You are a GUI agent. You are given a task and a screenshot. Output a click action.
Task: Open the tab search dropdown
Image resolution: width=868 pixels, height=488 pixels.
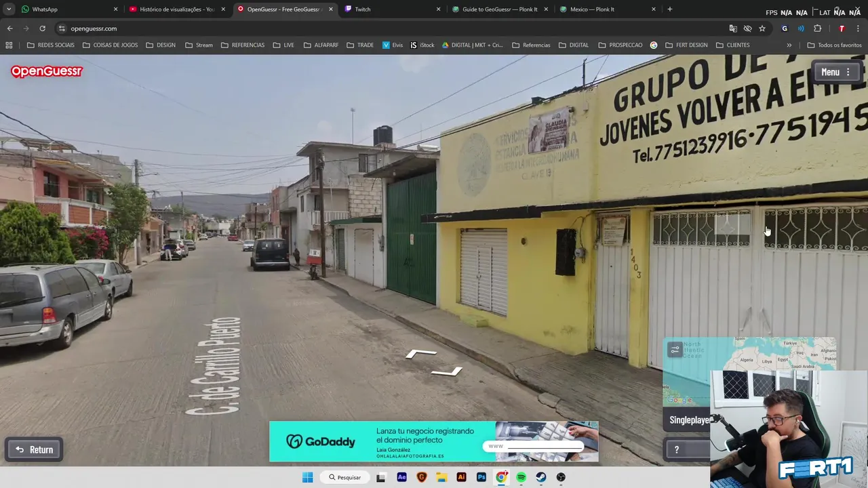tap(8, 9)
